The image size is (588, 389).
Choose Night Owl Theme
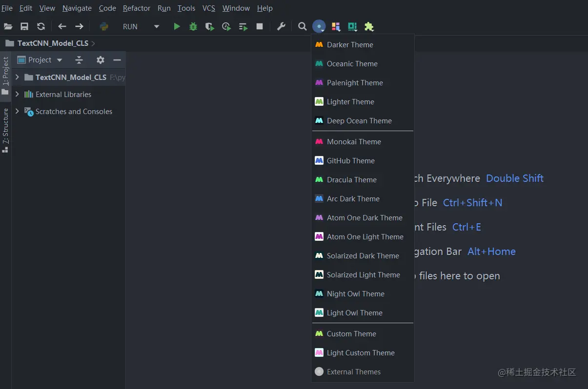363,294
